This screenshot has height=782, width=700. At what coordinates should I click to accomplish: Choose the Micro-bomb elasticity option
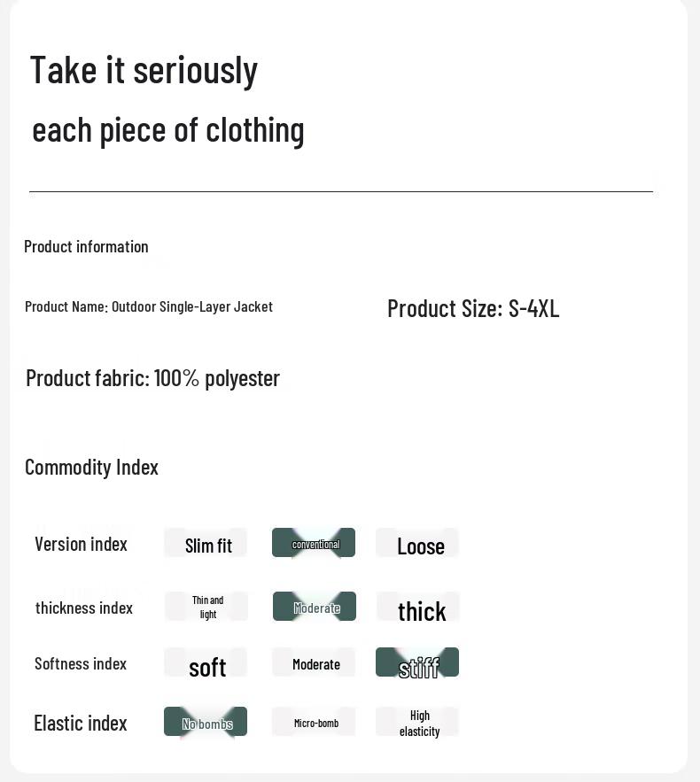tap(315, 722)
